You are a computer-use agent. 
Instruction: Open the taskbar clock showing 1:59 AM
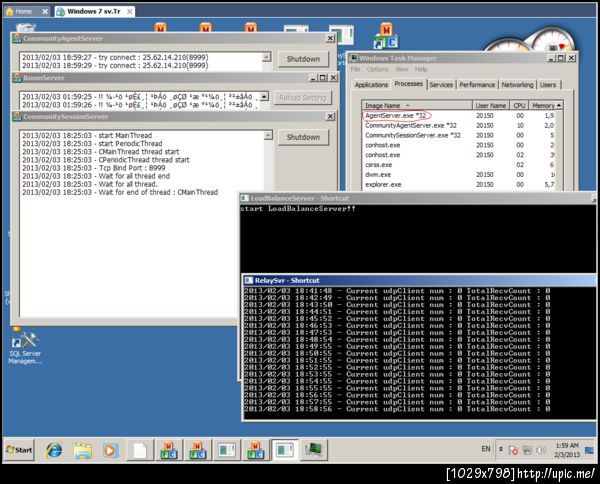[x=567, y=450]
